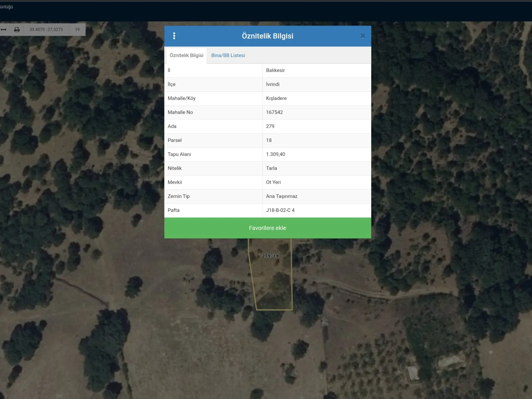Click the Tapu Alanı value 1.309,40

click(276, 154)
